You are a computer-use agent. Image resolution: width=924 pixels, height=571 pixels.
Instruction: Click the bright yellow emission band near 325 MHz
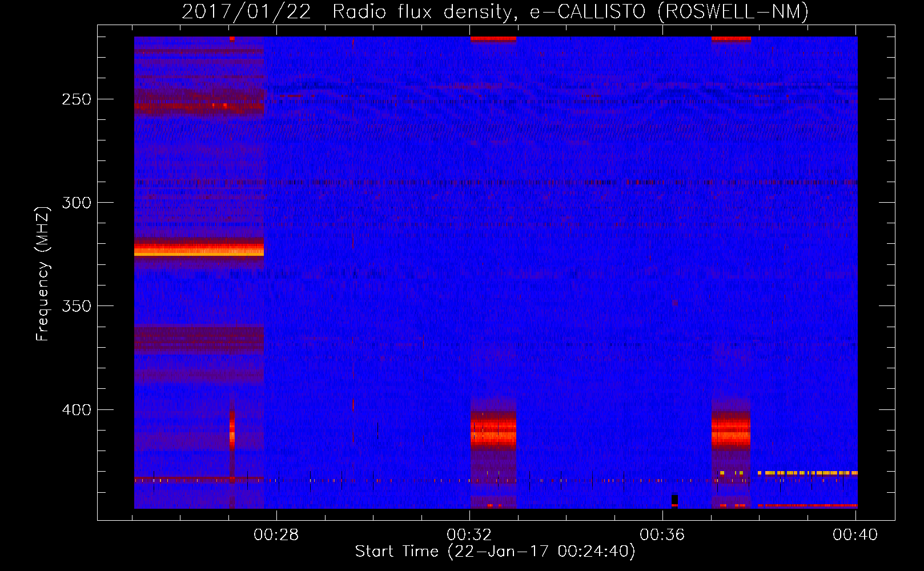coord(199,250)
